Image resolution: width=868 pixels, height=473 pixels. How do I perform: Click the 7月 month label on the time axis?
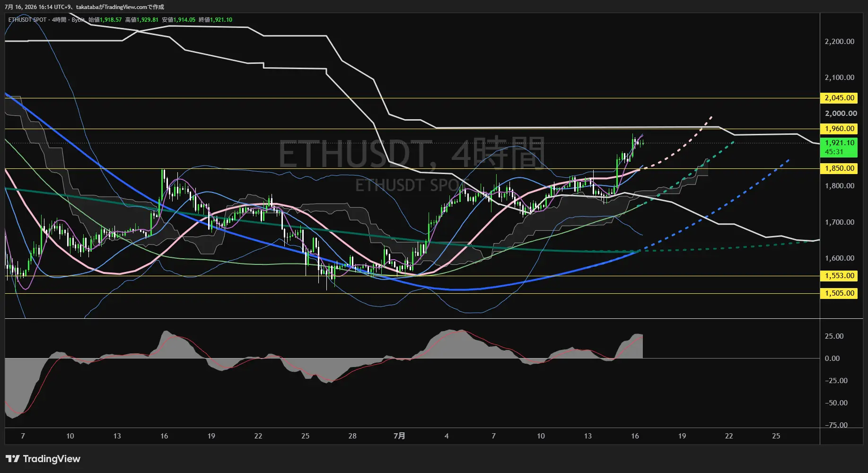(399, 436)
